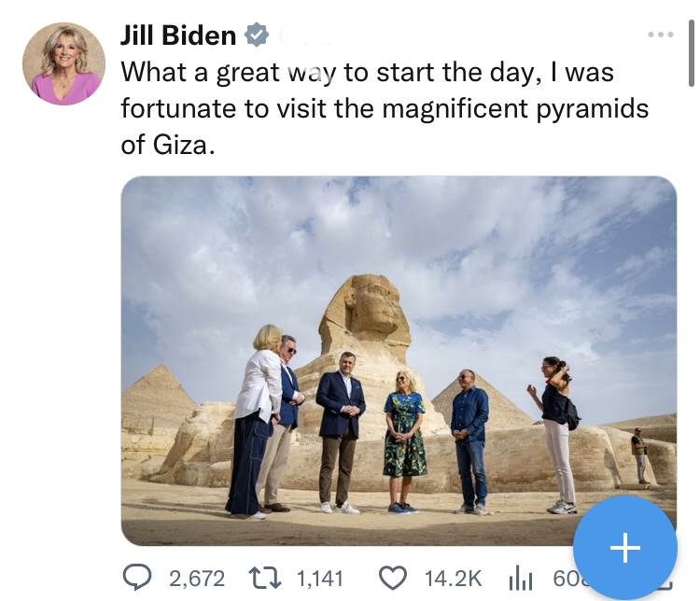The width and height of the screenshot is (700, 601).
Task: Click the verified badge next to the name
Action: coord(257,35)
